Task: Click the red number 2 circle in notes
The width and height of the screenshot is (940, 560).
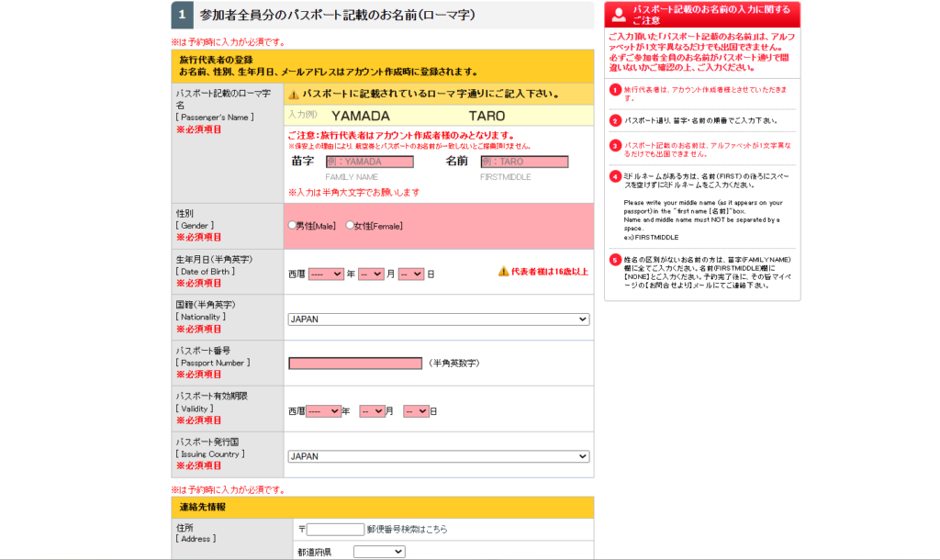Action: click(x=616, y=120)
